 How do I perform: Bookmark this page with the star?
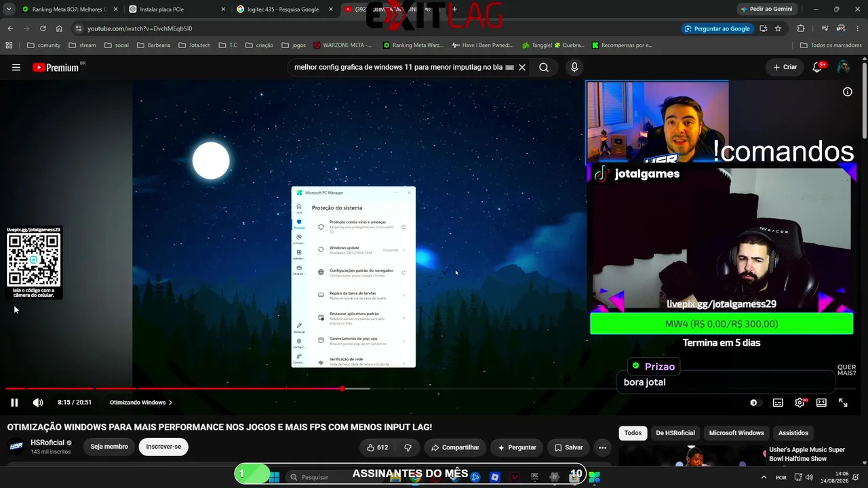778,28
